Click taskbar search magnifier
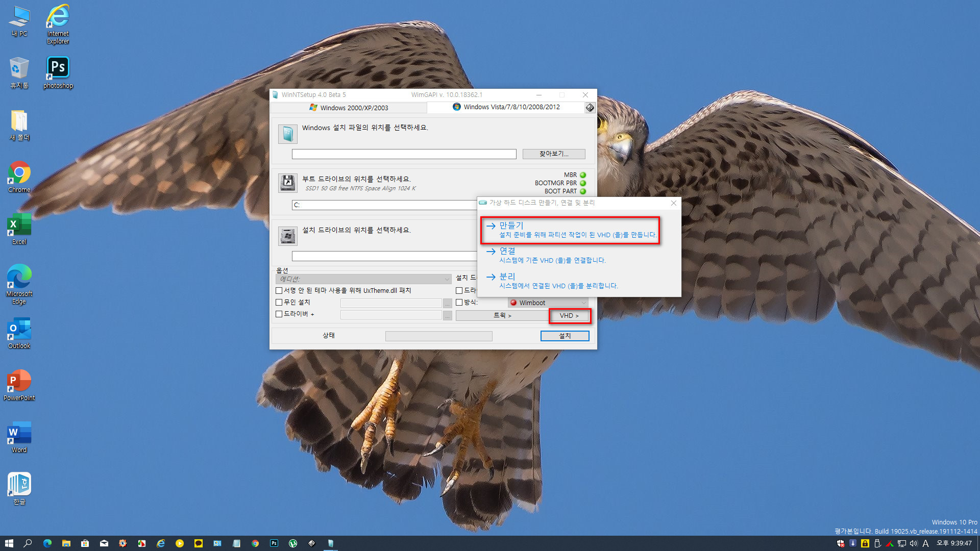Screen dimensions: 980x551 tap(28, 543)
